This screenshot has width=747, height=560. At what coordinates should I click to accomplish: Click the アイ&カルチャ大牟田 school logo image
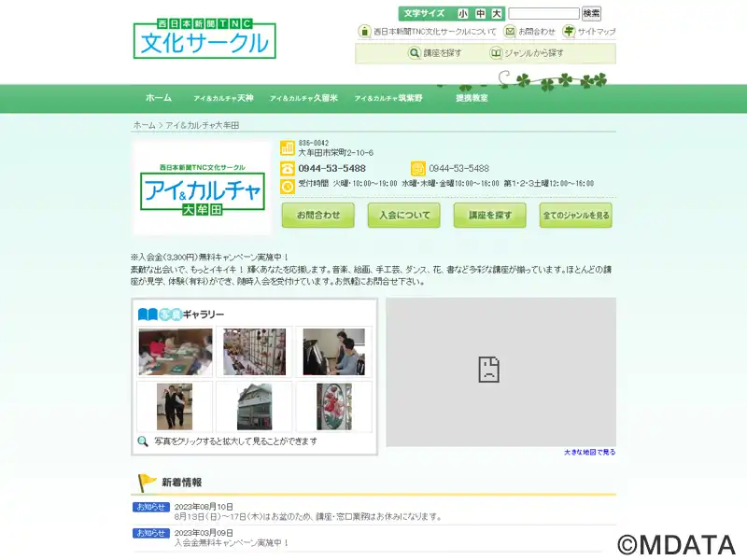pos(202,189)
